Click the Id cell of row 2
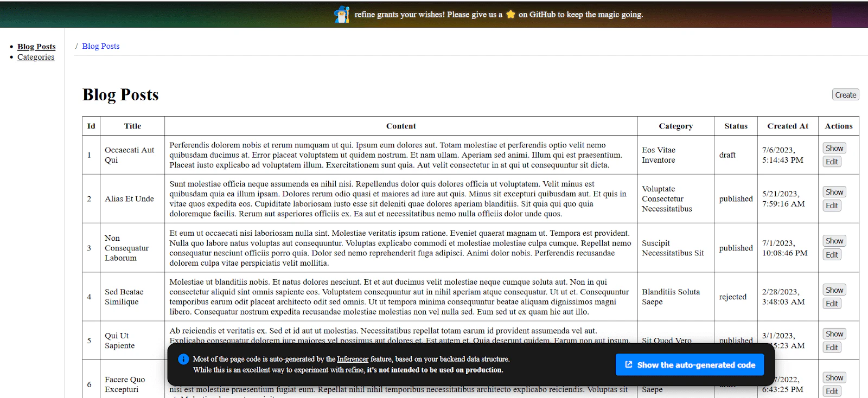 tap(91, 199)
